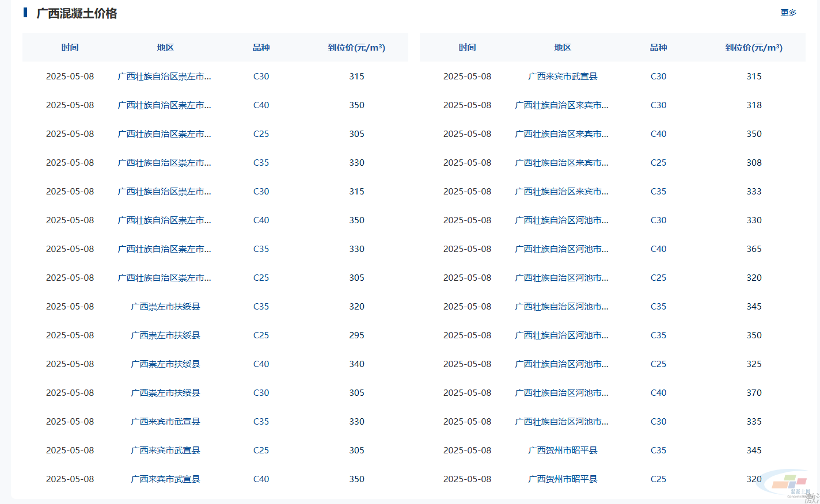Click C40 grade in the 370 price row
Screen dimensions: 820x504
(658, 393)
